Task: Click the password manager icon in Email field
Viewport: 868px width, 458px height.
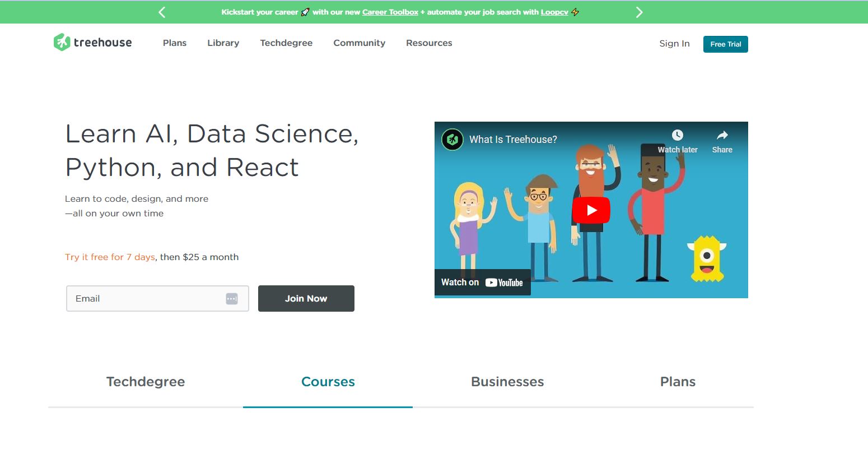Action: 232,299
